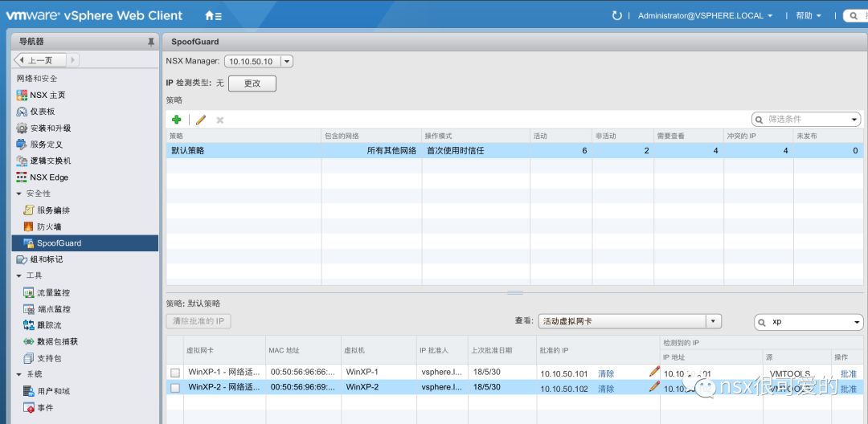Click the 数据包捕获 icon
This screenshot has width=868, height=424.
tap(29, 341)
